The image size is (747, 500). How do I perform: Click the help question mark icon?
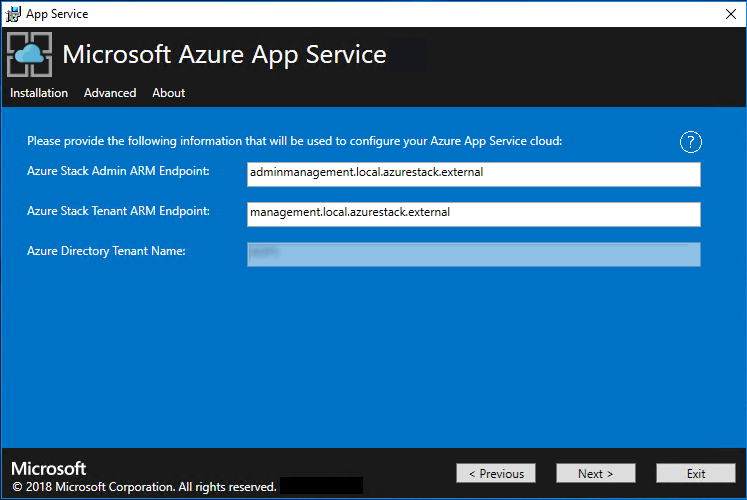[x=690, y=142]
